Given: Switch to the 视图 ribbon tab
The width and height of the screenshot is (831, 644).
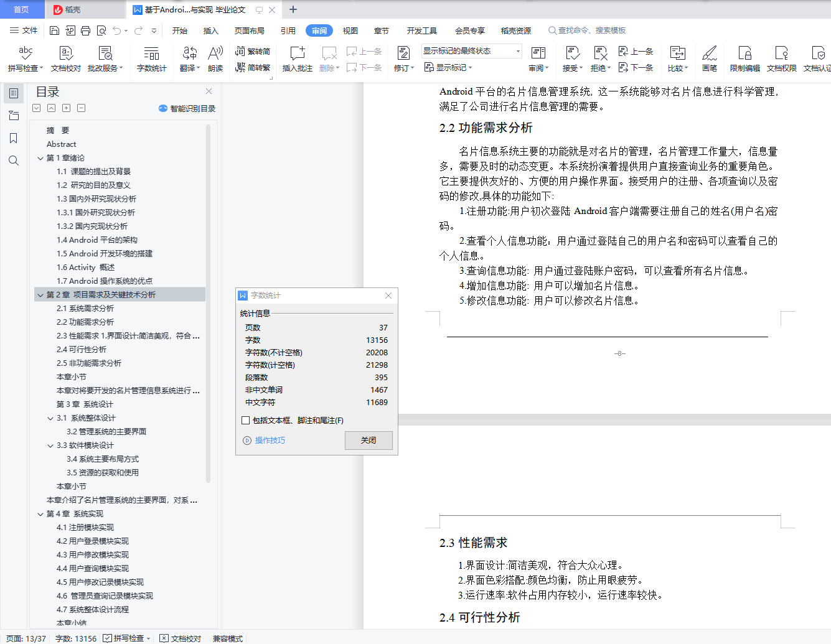Looking at the screenshot, I should click(x=350, y=30).
